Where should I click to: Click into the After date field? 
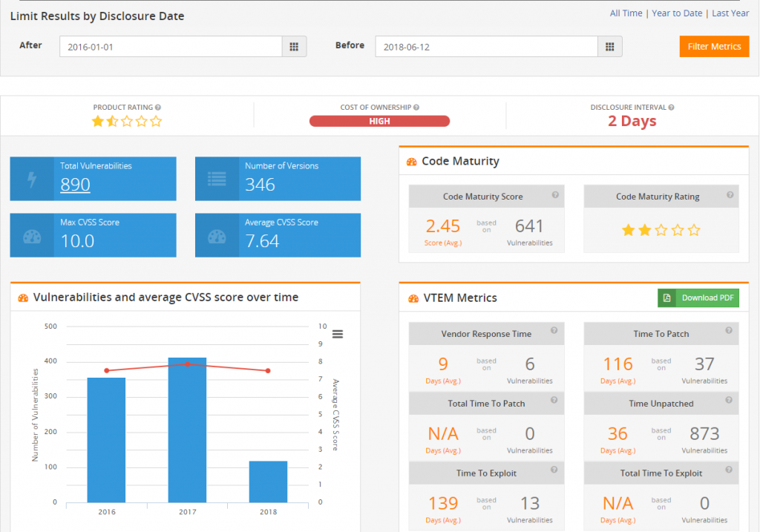(x=171, y=47)
